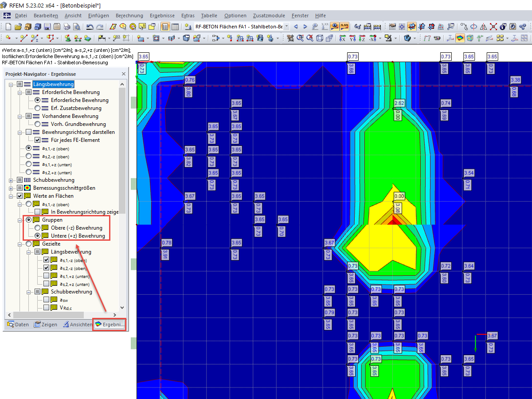The image size is (532, 399).
Task: Toggle result values x.xx icon
Action: [344, 27]
